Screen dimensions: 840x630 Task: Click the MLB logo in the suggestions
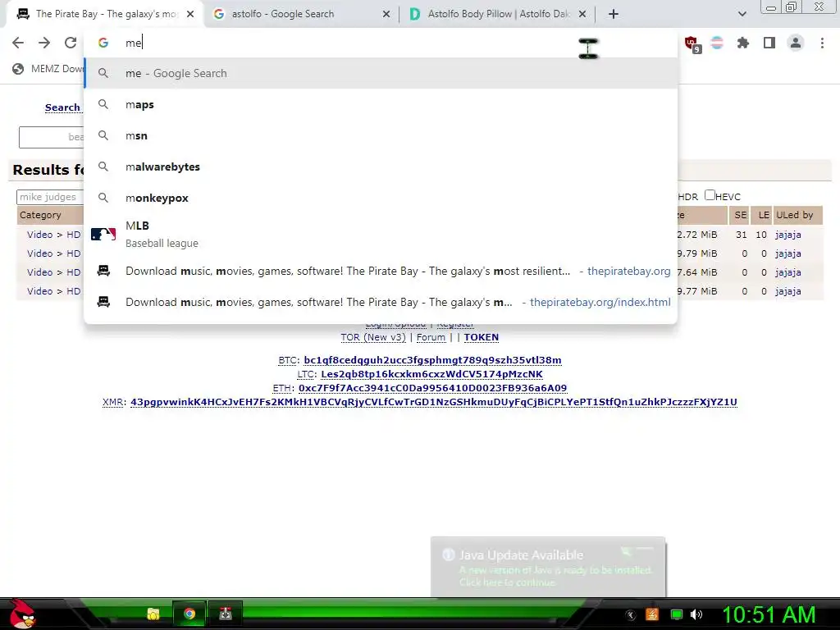[103, 234]
